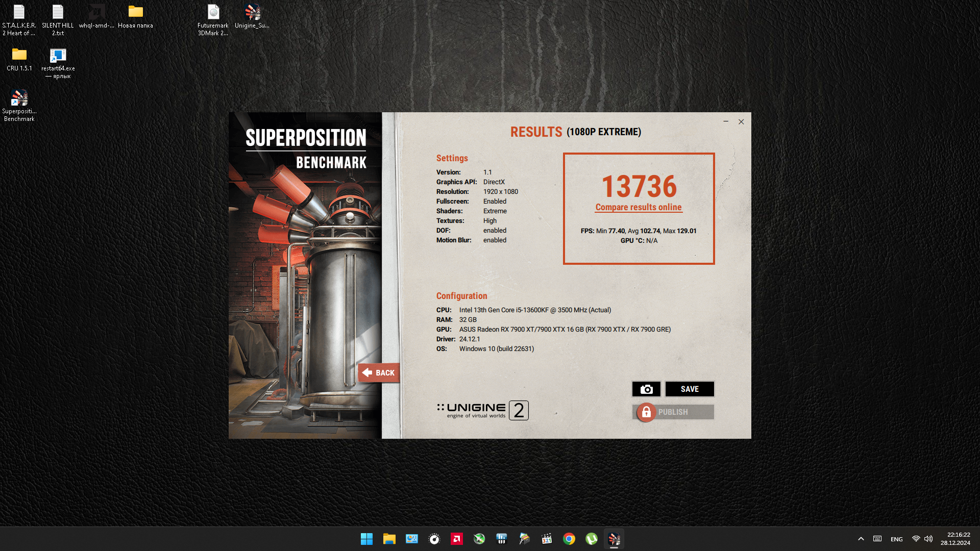
Task: Open Superposition Benchmark desktop shortcut
Action: pyautogui.click(x=19, y=105)
